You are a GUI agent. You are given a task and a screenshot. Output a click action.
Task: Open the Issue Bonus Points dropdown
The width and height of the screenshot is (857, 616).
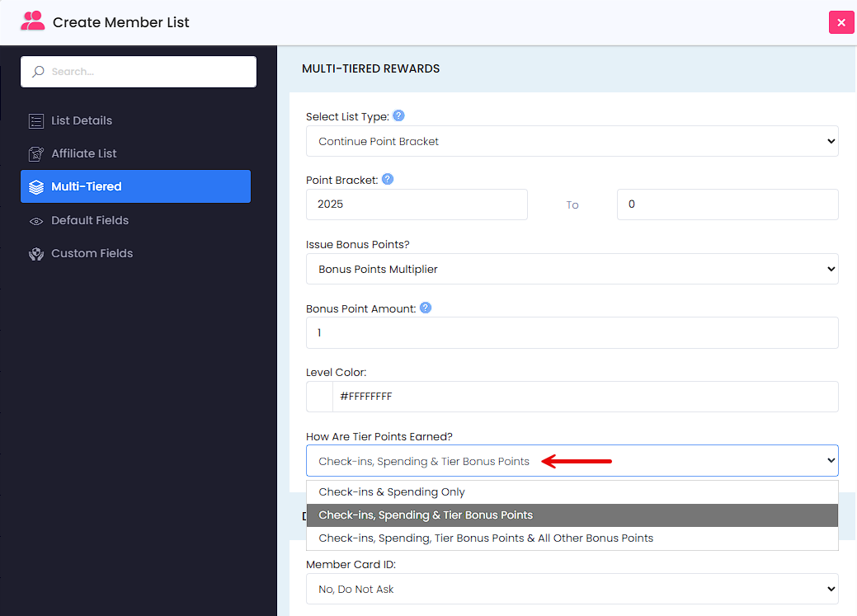coord(572,269)
